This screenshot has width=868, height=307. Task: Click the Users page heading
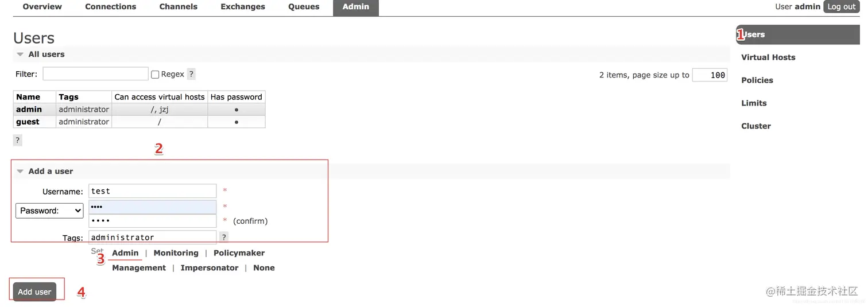point(34,38)
